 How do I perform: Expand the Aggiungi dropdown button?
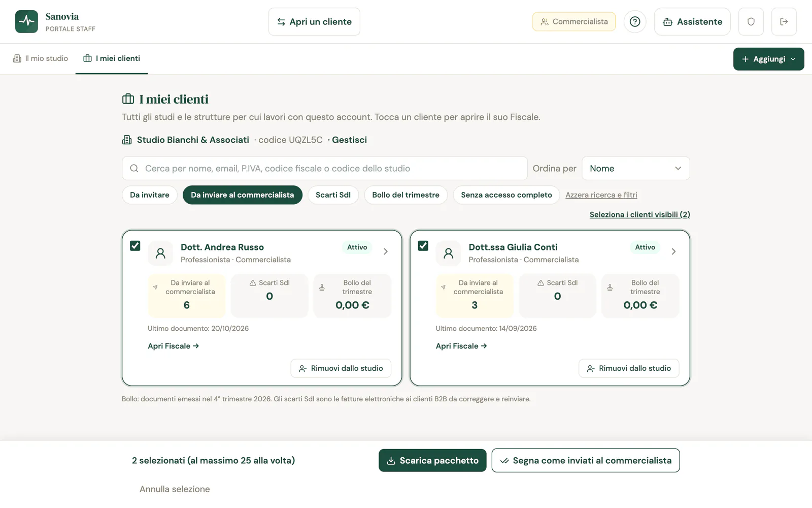pyautogui.click(x=769, y=59)
